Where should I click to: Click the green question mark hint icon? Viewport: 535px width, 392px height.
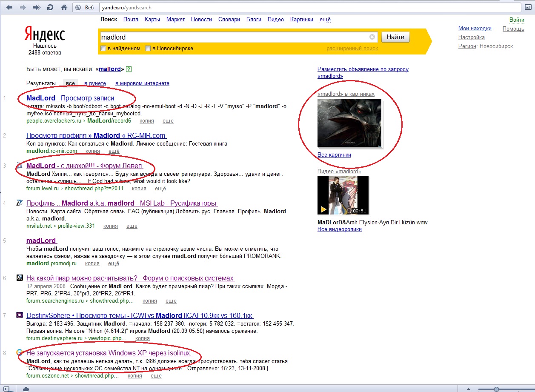[x=129, y=69]
